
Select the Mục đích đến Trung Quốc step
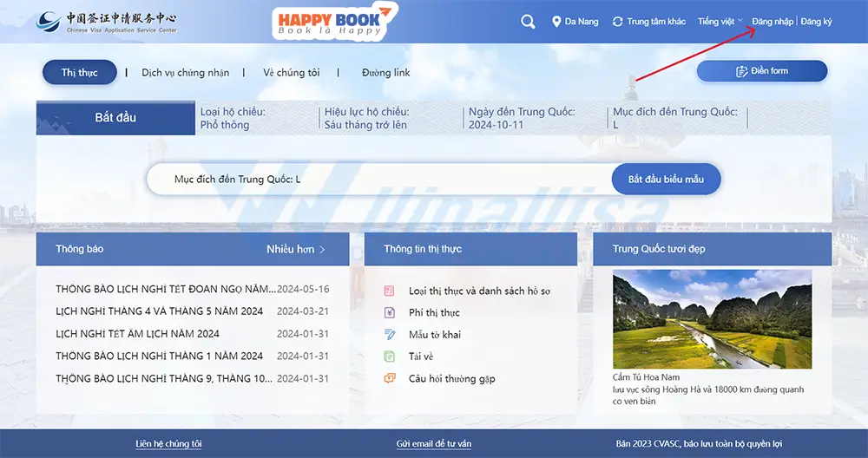674,118
